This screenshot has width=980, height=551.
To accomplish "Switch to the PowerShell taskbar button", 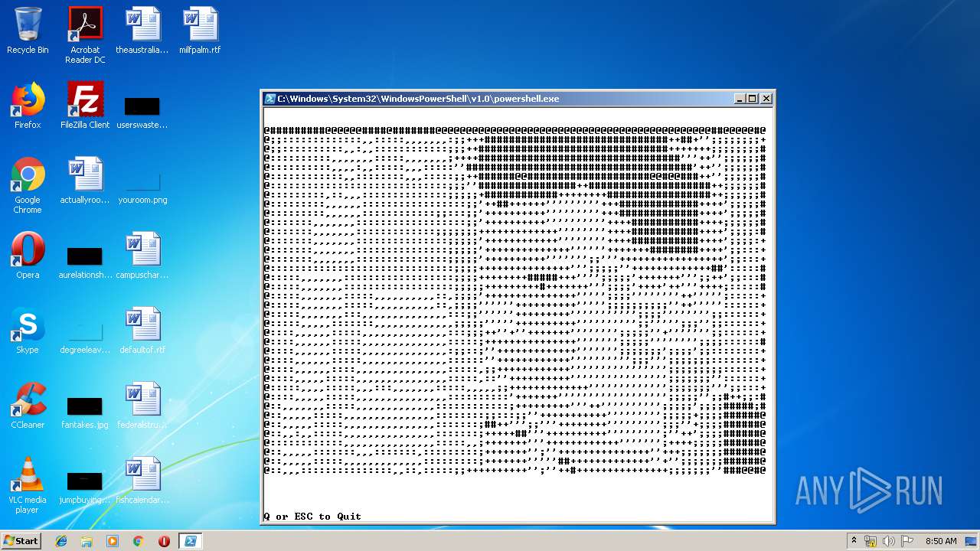I will (x=190, y=541).
